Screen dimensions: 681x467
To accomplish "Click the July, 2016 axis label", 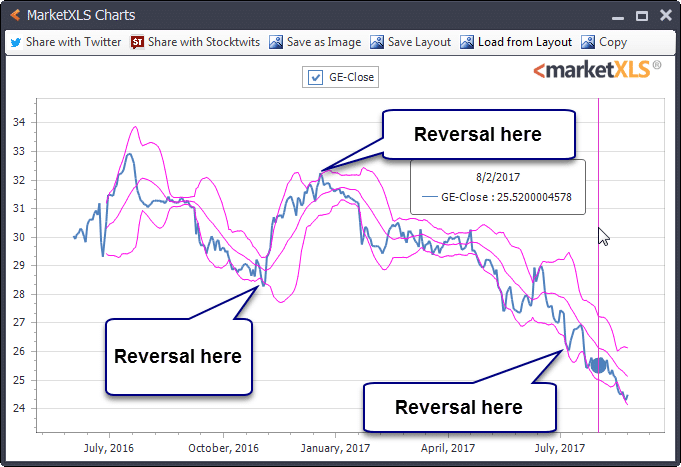I will point(109,448).
